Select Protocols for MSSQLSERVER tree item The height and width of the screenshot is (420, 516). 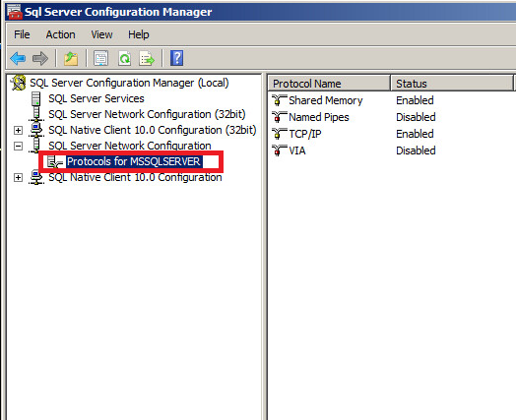pyautogui.click(x=134, y=161)
